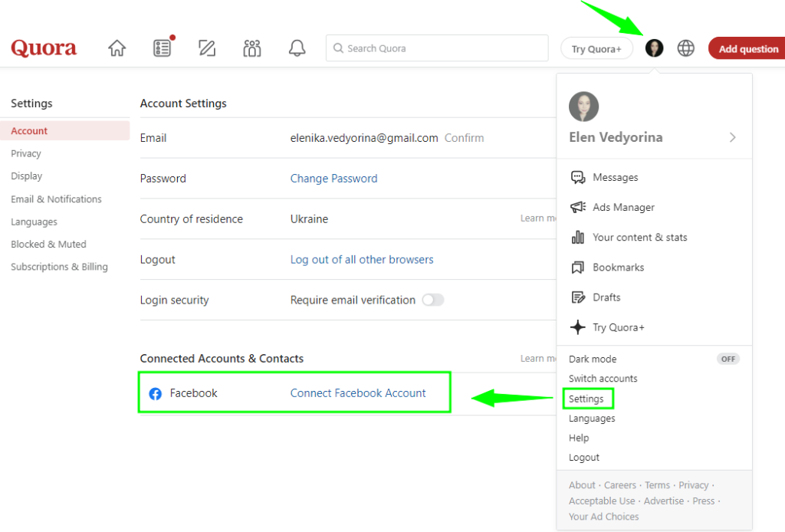Open the Following list icon
Screen dimensions: 785x532
(x=162, y=48)
